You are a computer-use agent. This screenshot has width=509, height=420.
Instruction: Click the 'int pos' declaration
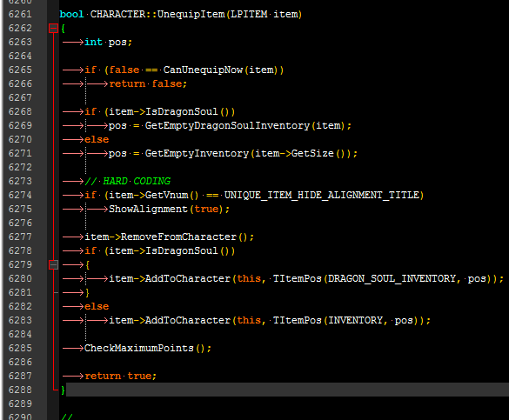(108, 42)
